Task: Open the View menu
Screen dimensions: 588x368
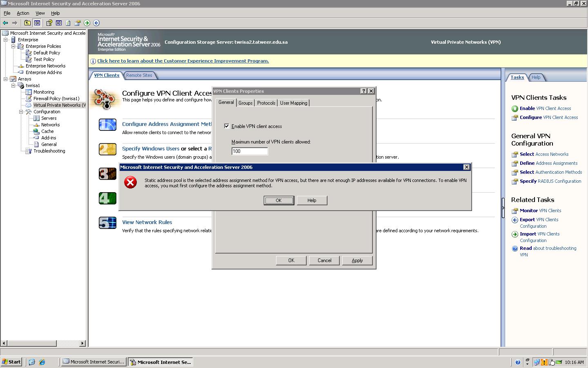Action: pyautogui.click(x=40, y=13)
